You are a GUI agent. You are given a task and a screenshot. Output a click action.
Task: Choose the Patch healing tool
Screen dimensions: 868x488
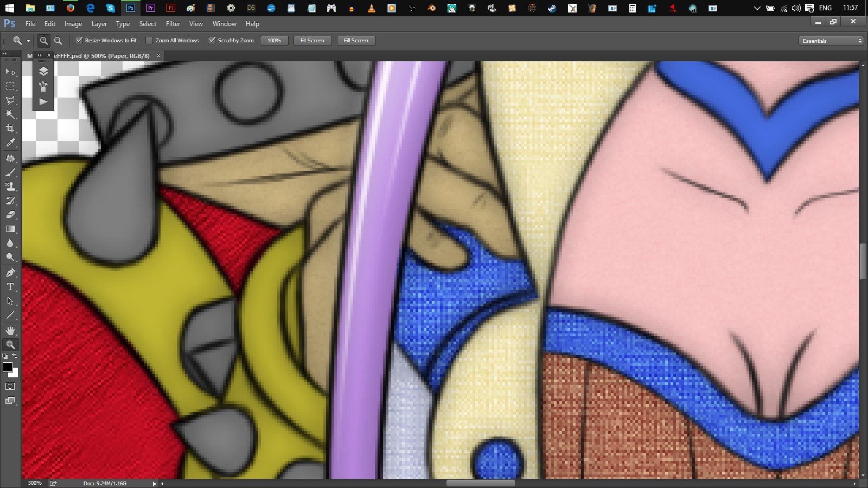[x=10, y=158]
